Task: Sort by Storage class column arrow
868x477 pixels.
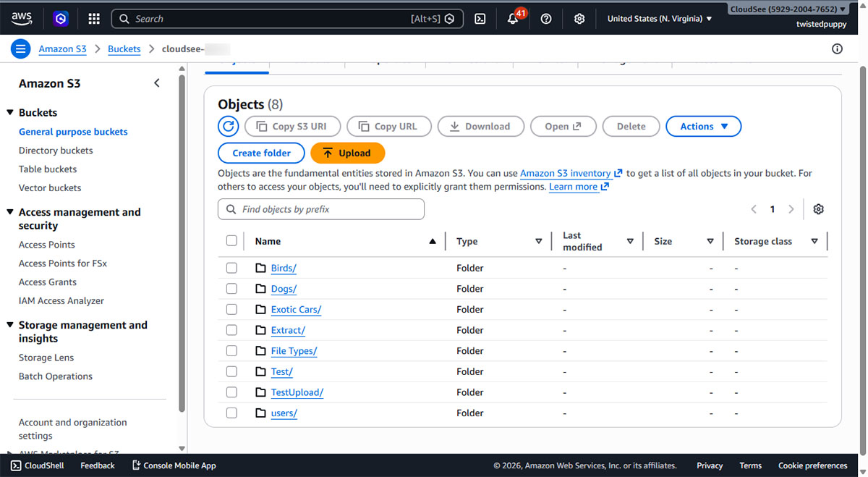Action: coord(814,242)
